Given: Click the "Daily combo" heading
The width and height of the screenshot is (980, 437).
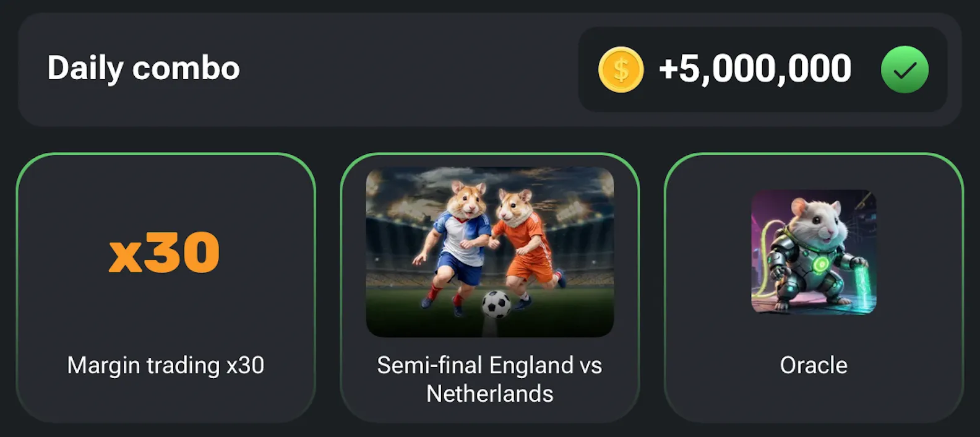Looking at the screenshot, I should [x=144, y=68].
